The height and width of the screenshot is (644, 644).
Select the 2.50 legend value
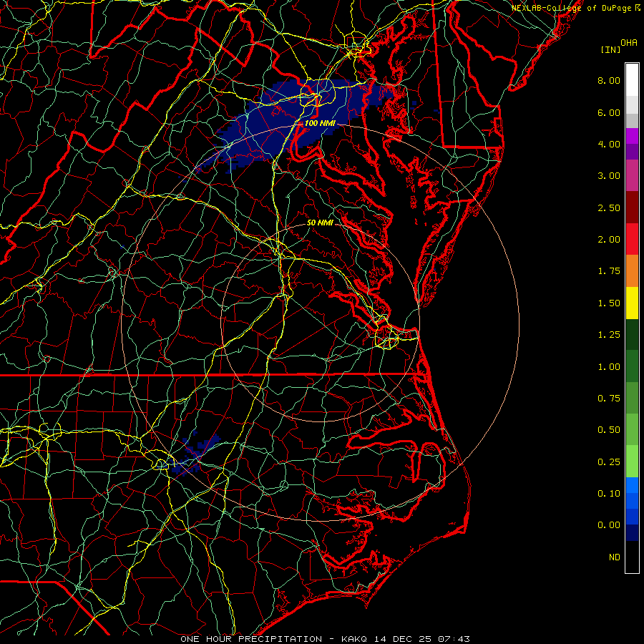click(x=609, y=208)
